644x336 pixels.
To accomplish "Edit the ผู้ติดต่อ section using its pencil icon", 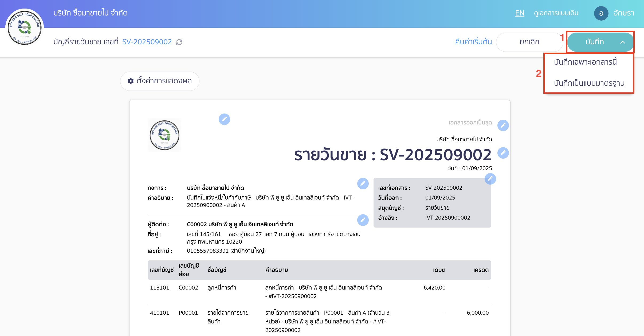I will pos(363,220).
